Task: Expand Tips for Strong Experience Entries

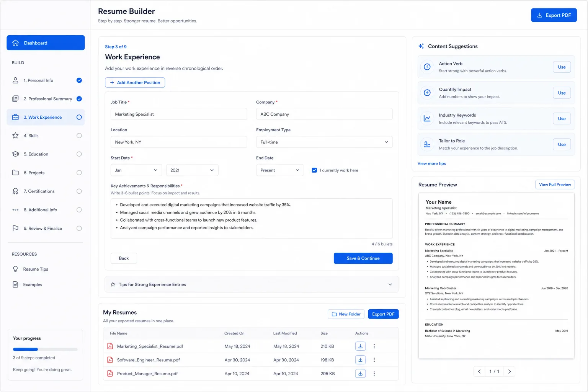Action: (x=252, y=284)
